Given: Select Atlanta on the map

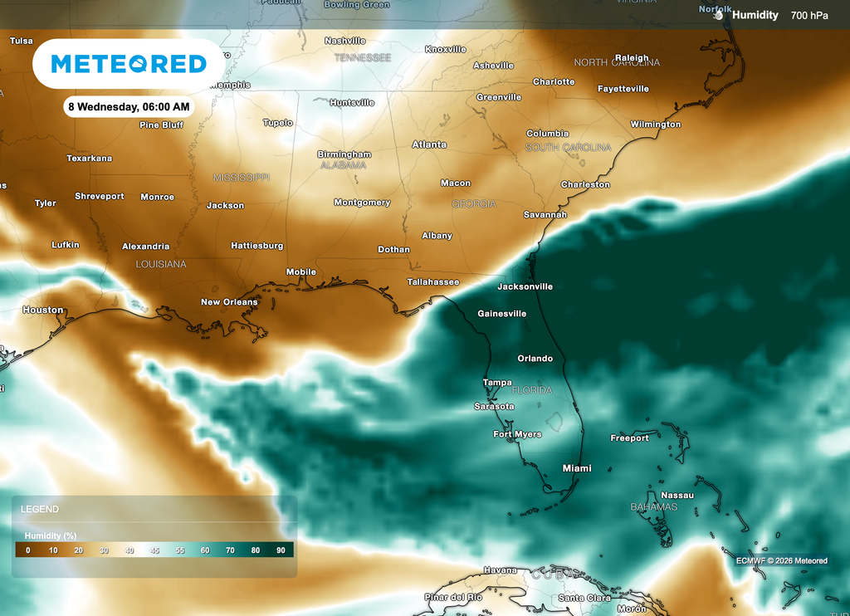Looking at the screenshot, I should pos(430,144).
